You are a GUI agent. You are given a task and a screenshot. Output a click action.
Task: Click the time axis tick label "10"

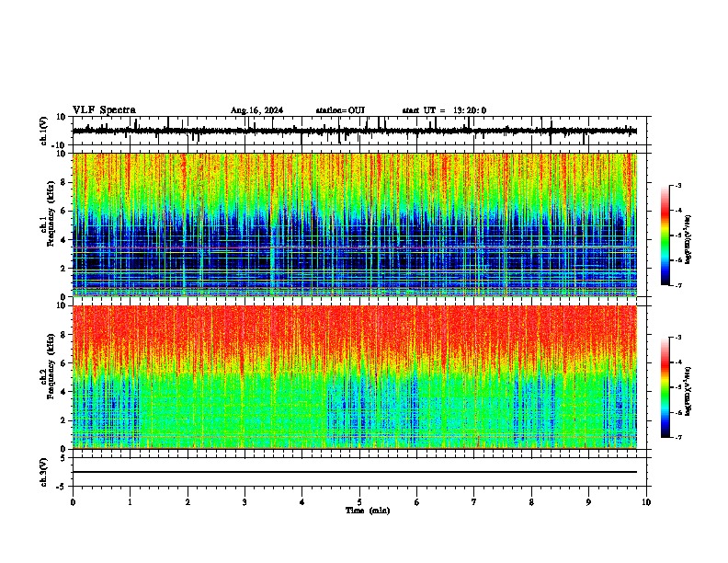click(x=646, y=502)
